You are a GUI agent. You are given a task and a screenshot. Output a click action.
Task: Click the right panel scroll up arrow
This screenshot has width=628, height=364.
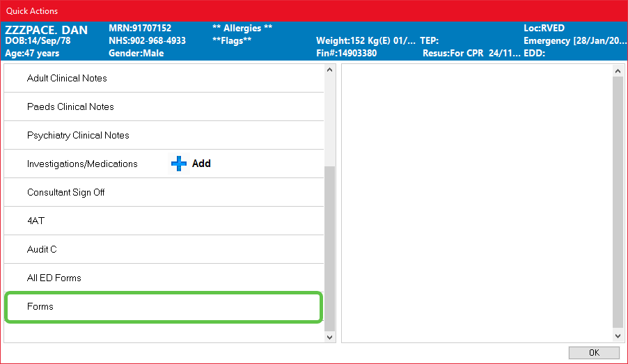click(618, 70)
